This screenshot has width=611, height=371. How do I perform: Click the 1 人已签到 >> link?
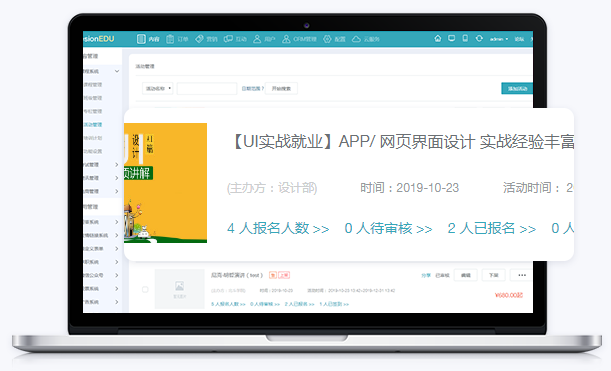pyautogui.click(x=334, y=304)
